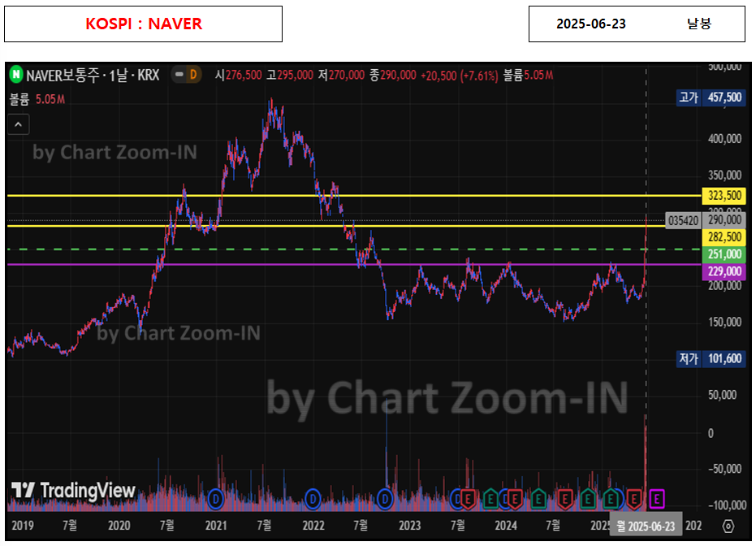
Task: Click the grey 290,000 current price label
Action: click(x=724, y=220)
